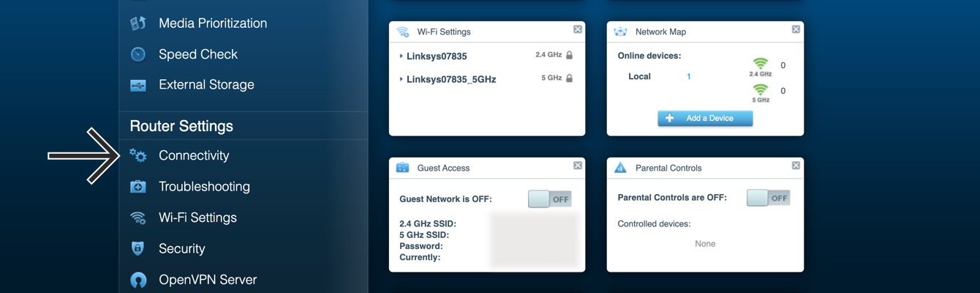Click the Network Map widget header icon
The width and height of the screenshot is (980, 293).
pos(621,32)
